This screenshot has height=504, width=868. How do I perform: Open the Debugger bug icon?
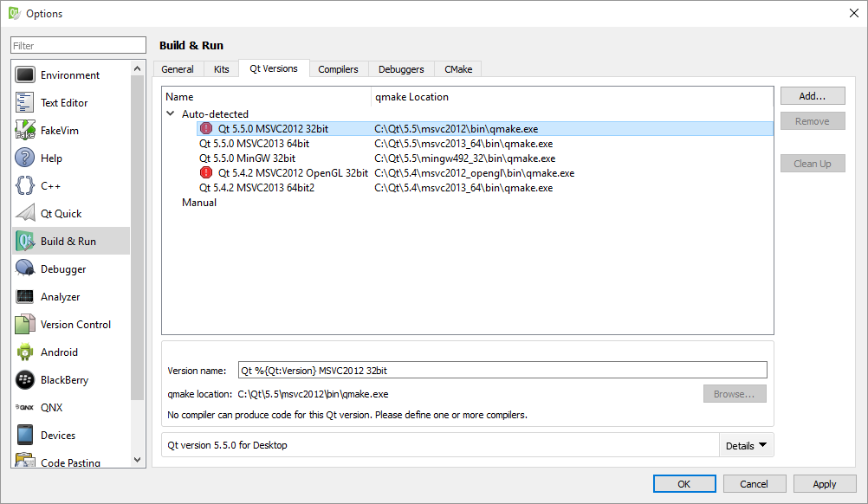[x=25, y=268]
